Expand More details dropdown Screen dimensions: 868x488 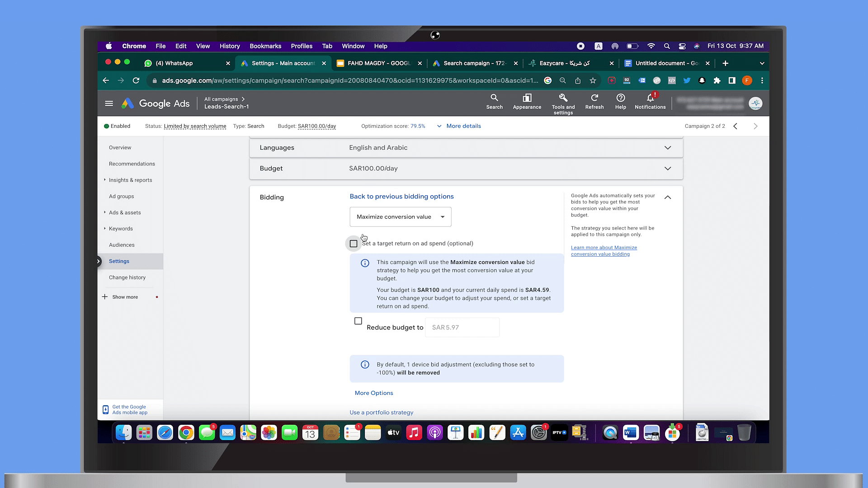tap(459, 126)
